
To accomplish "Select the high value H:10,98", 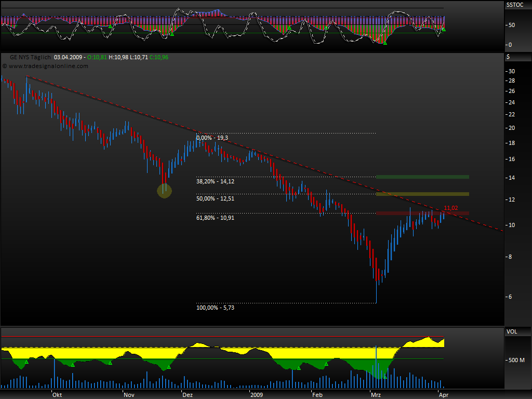I will [x=118, y=57].
